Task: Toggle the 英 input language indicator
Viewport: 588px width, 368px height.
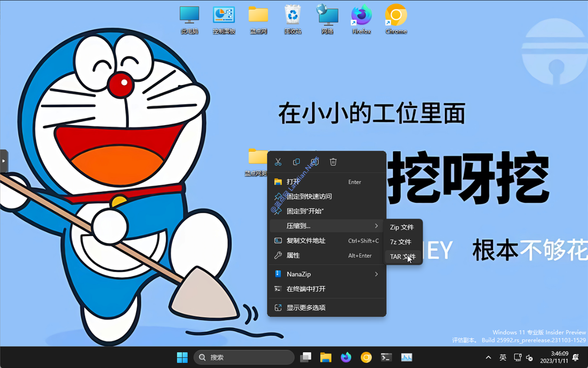Action: coord(503,357)
